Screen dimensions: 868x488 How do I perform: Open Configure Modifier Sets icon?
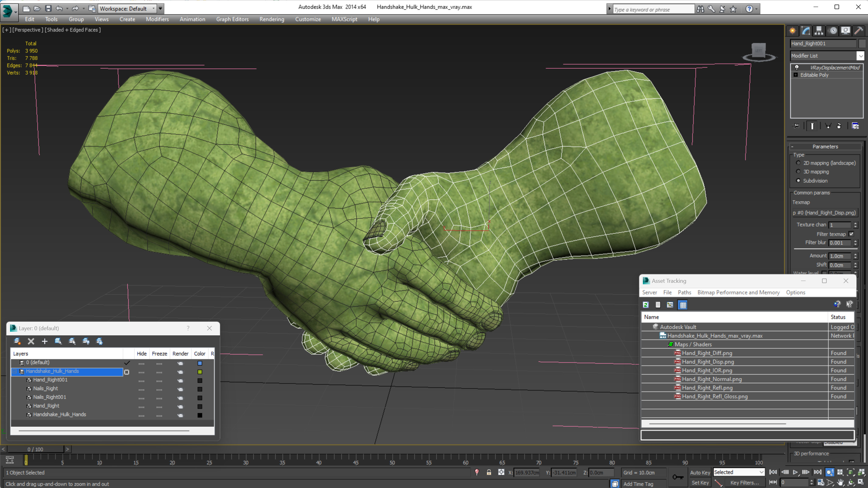tap(855, 126)
